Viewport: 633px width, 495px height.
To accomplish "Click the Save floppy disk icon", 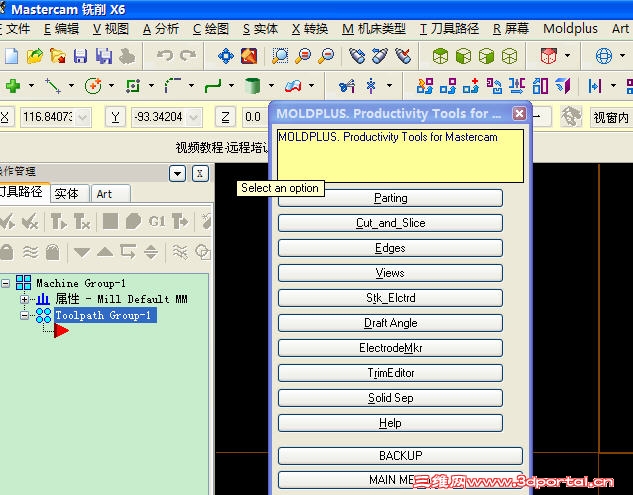I will pos(81,56).
